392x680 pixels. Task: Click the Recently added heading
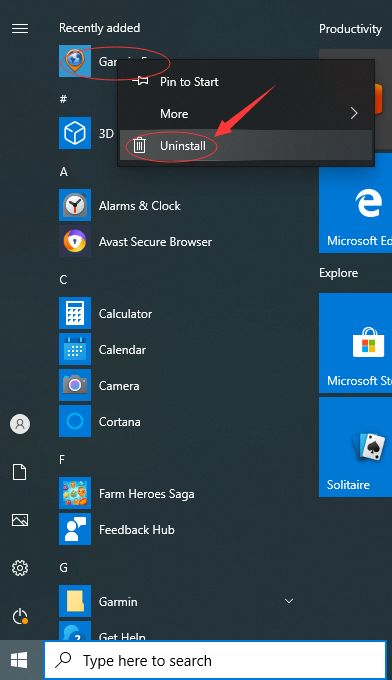[100, 28]
